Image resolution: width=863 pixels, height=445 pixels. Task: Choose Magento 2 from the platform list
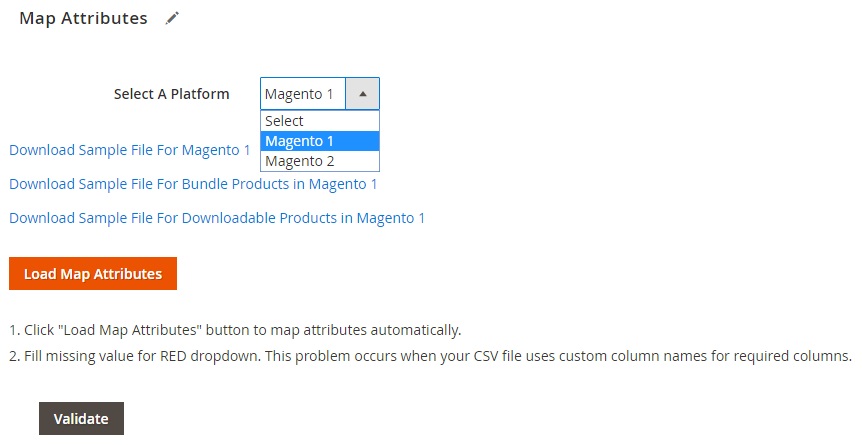pos(320,161)
